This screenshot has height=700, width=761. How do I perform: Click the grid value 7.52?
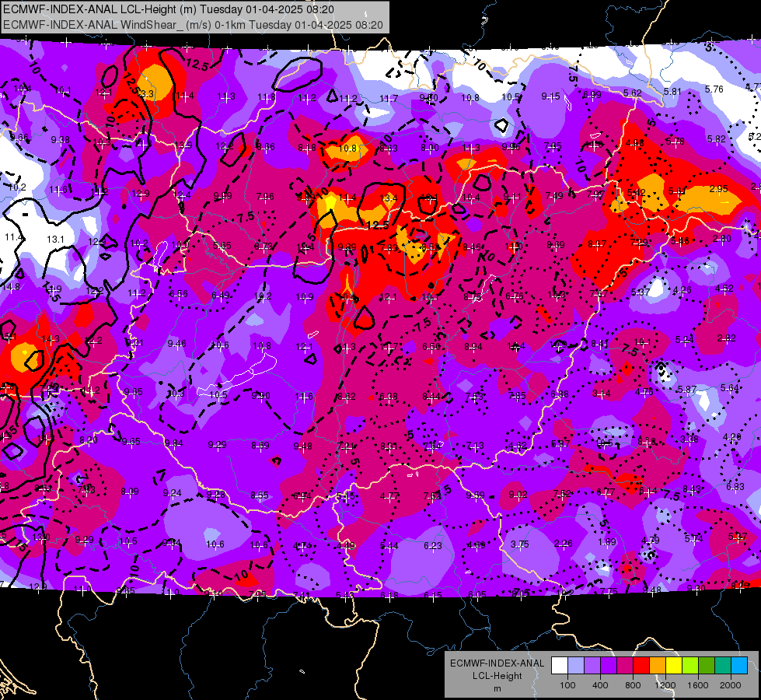pos(561,493)
